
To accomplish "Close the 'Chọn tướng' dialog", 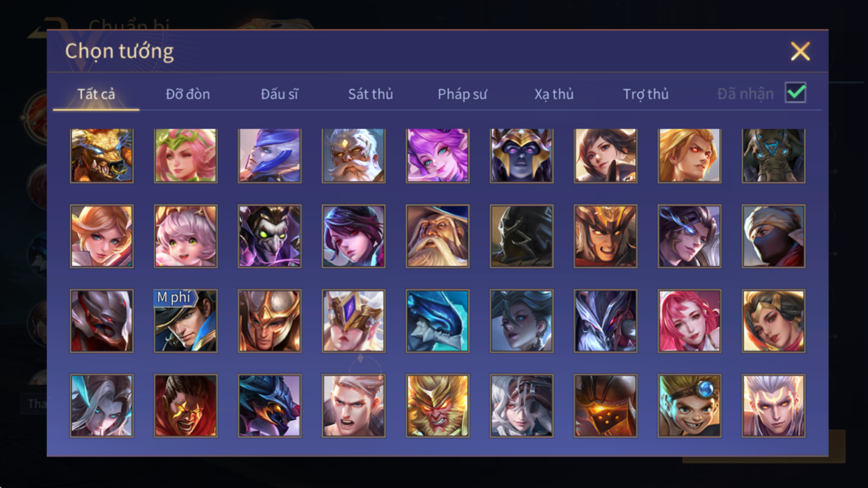I will 800,51.
